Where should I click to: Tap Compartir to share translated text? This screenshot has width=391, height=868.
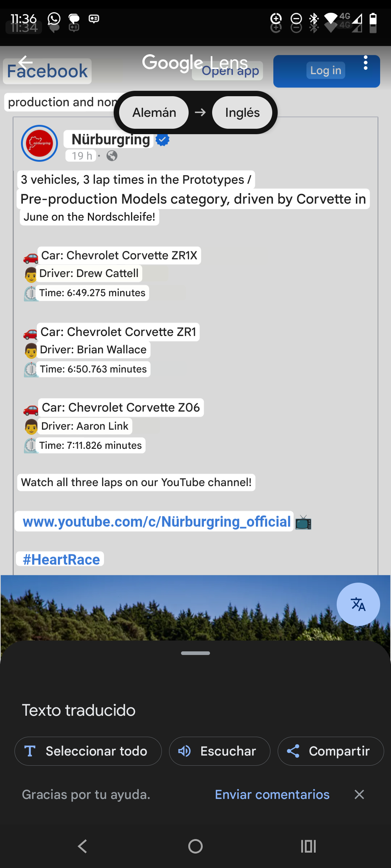[331, 751]
